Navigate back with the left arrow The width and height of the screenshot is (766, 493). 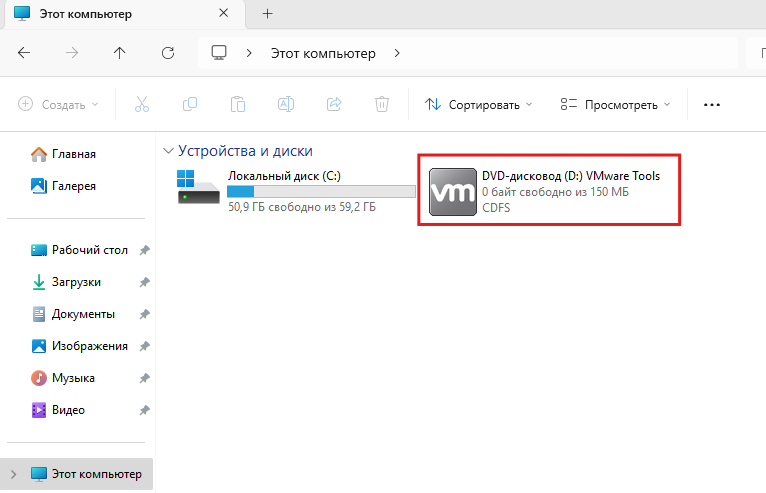24,53
